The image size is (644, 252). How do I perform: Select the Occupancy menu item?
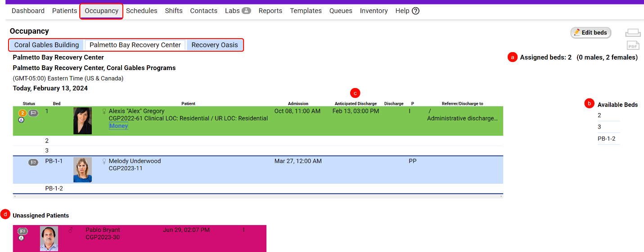(101, 11)
